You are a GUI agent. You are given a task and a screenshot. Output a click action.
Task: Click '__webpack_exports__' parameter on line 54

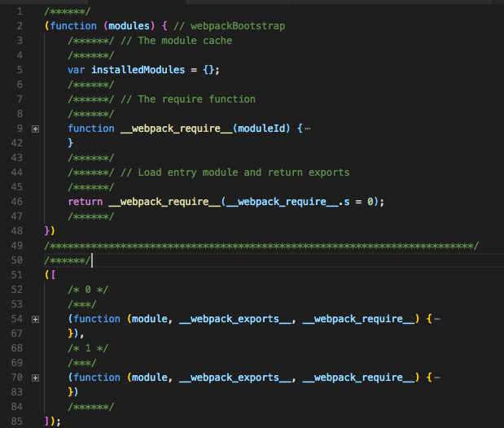[235, 319]
